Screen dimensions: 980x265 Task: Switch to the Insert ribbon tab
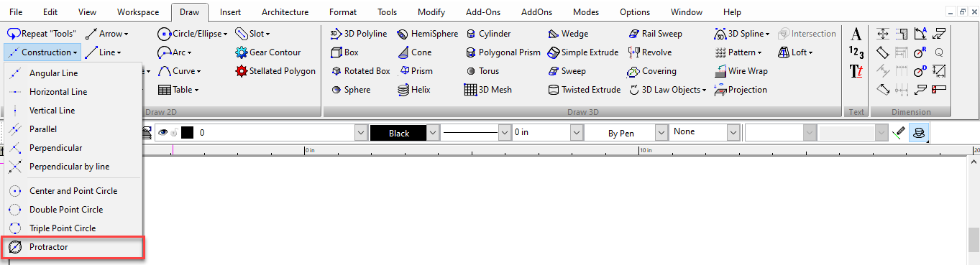pyautogui.click(x=230, y=12)
